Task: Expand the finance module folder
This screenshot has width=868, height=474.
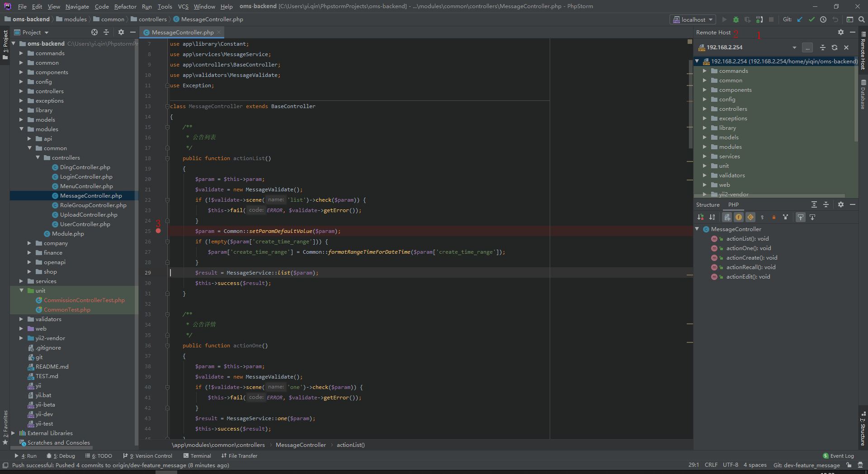Action: pos(29,253)
